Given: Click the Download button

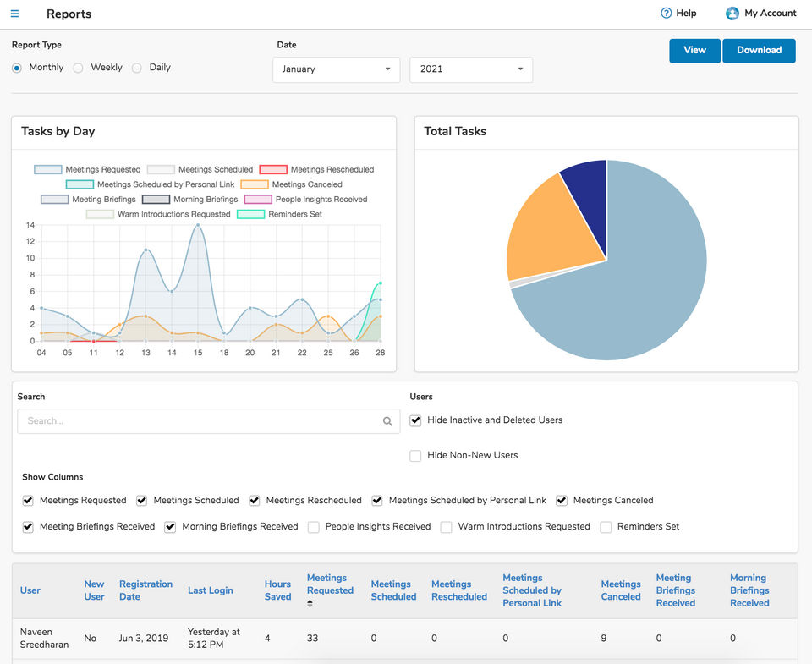Looking at the screenshot, I should pos(759,51).
